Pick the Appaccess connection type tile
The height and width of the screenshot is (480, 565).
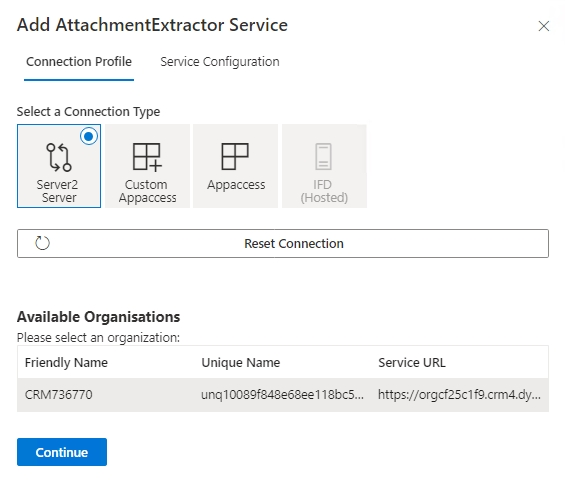pyautogui.click(x=236, y=166)
